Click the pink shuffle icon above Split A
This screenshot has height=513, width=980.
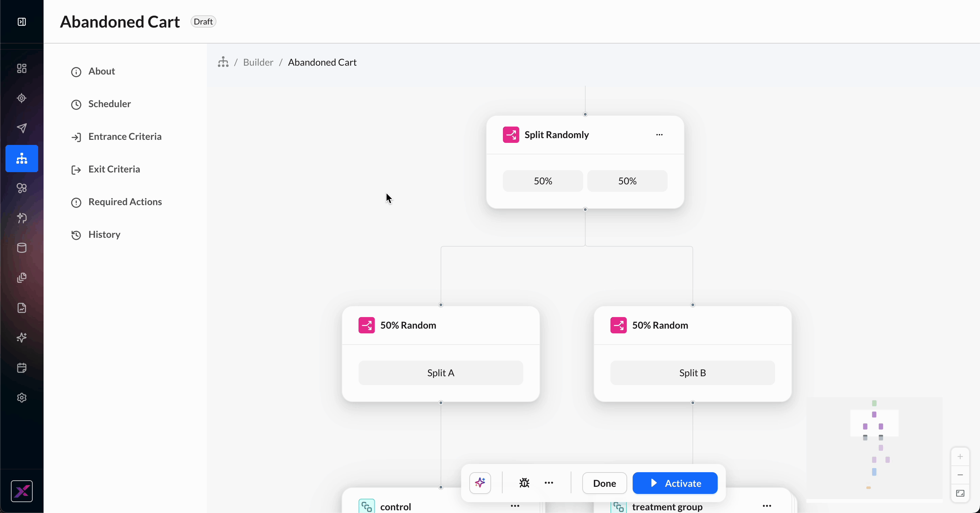[367, 326]
